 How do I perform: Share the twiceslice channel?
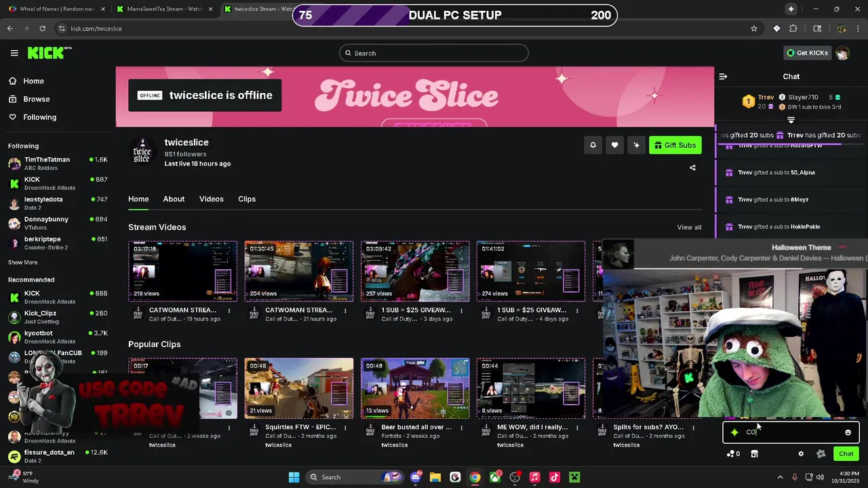point(692,167)
